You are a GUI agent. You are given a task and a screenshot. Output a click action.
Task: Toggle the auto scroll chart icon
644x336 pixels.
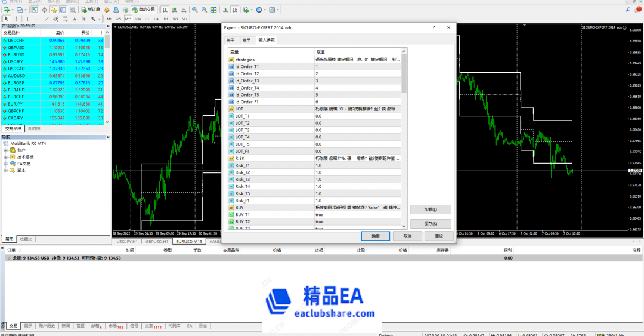(x=225, y=10)
